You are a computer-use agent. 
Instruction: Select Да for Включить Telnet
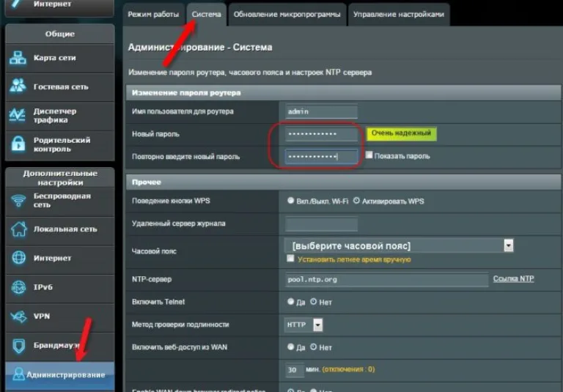click(290, 302)
